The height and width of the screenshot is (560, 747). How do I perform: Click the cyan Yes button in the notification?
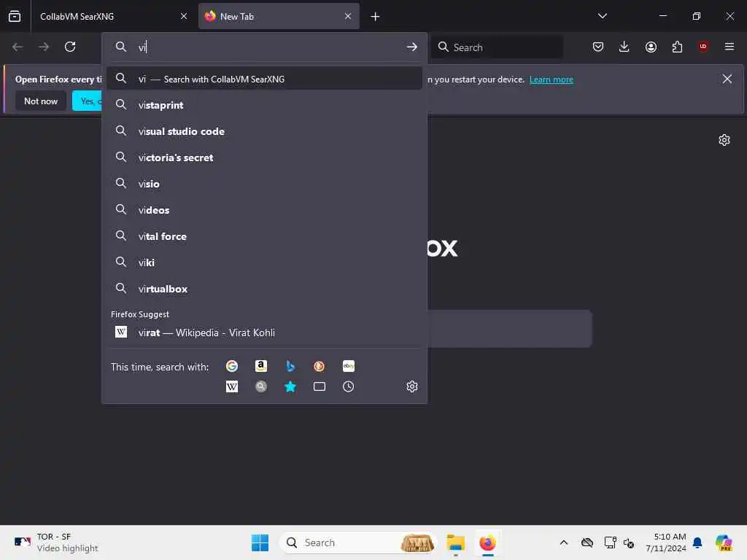[x=88, y=101]
